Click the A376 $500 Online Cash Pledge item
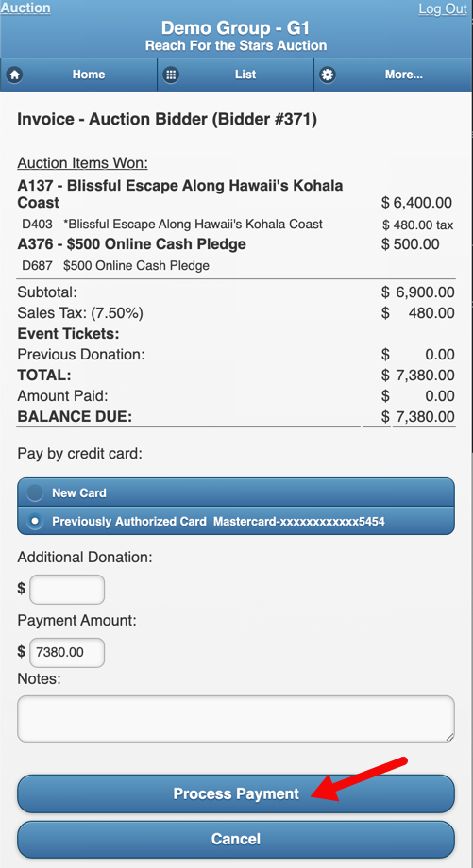473x868 pixels. tap(132, 244)
